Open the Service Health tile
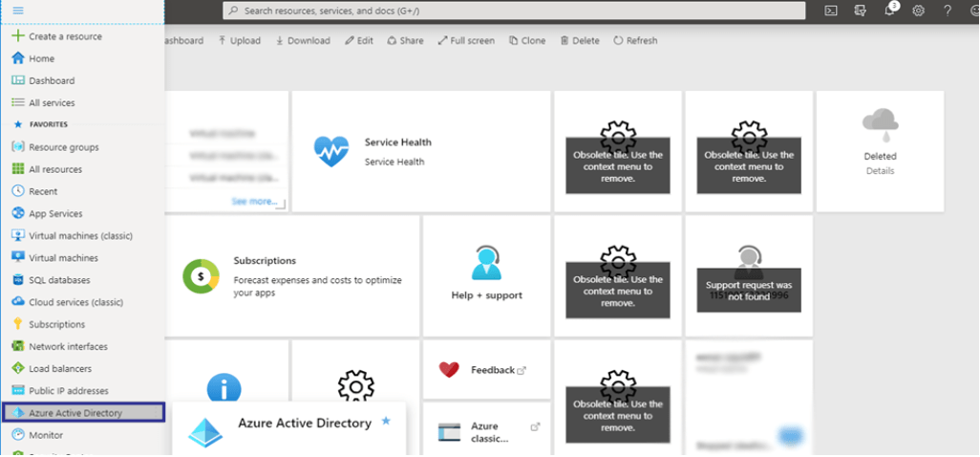The width and height of the screenshot is (980, 457). [421, 151]
